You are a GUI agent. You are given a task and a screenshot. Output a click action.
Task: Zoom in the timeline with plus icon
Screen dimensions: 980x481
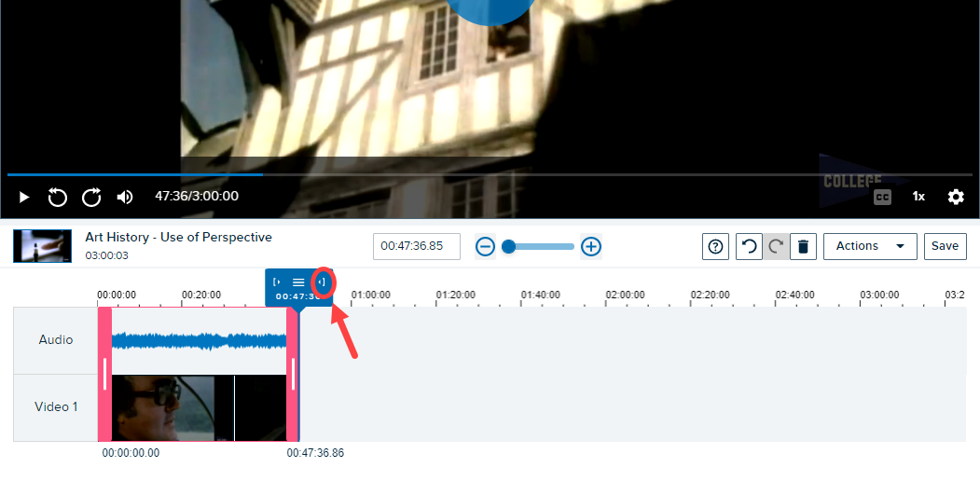point(591,247)
